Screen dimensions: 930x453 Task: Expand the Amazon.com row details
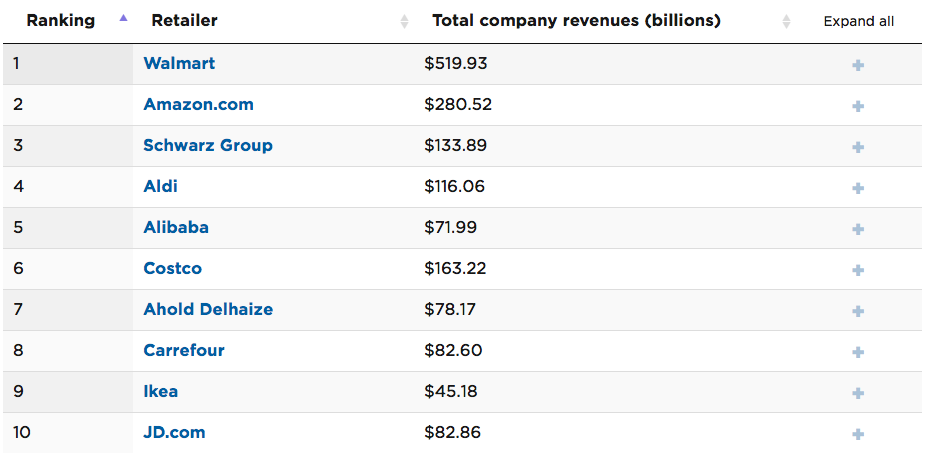tap(858, 106)
